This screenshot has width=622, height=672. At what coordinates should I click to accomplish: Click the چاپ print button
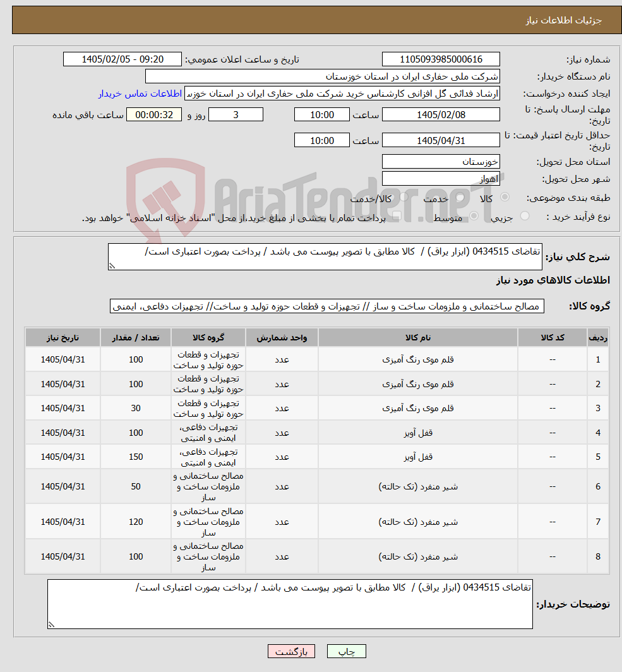coord(346,651)
